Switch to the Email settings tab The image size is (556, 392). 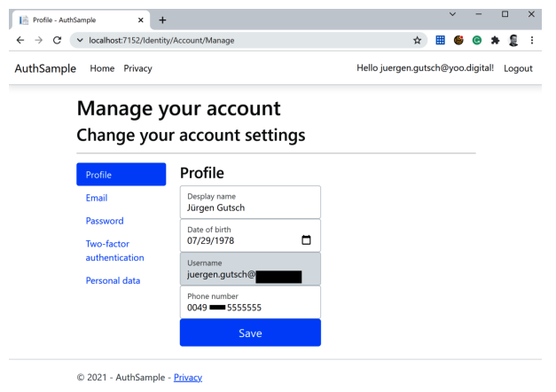point(97,198)
